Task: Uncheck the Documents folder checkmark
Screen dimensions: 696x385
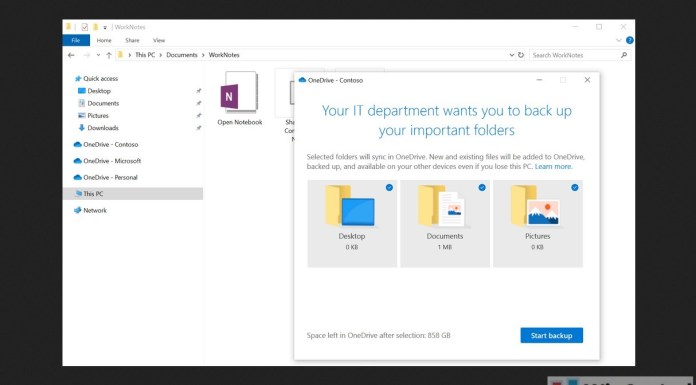Action: [482, 187]
